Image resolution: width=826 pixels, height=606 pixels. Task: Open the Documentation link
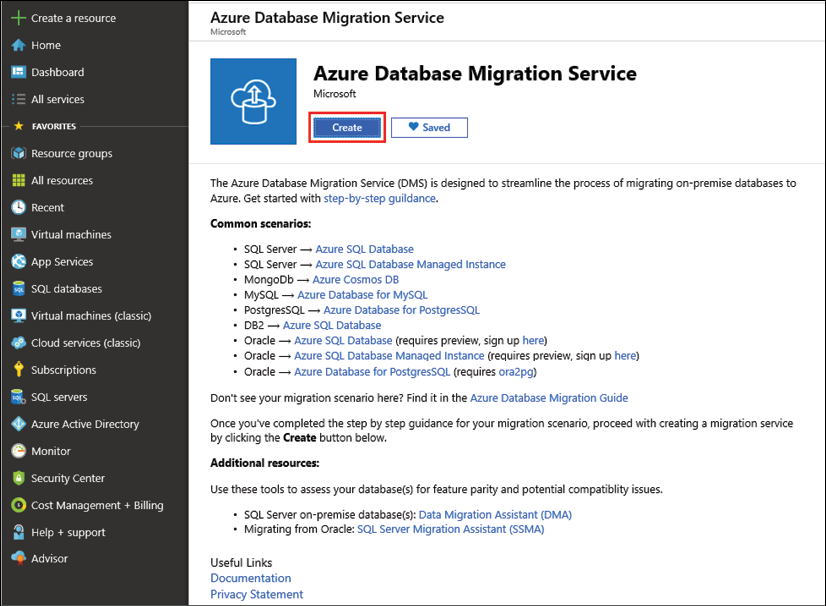(x=251, y=578)
